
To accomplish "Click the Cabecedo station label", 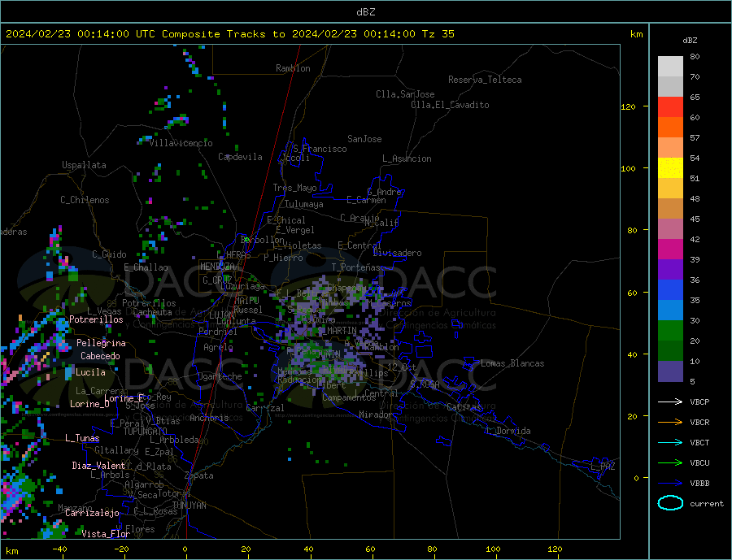I will pos(100,356).
